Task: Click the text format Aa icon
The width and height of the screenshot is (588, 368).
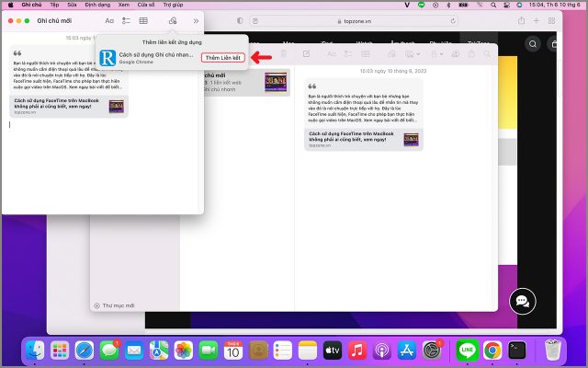Action: (110, 19)
